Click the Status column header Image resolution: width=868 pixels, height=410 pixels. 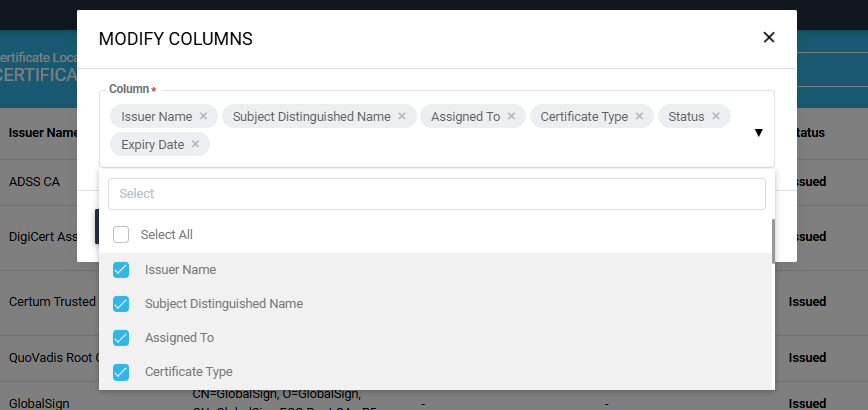[x=808, y=132]
